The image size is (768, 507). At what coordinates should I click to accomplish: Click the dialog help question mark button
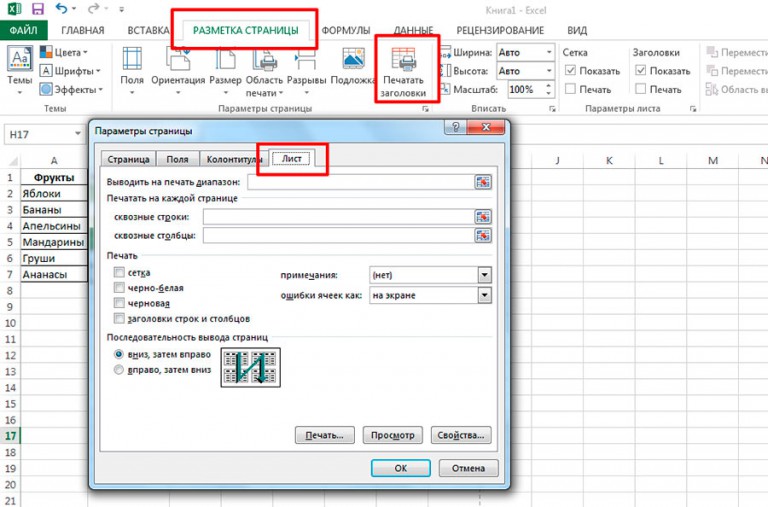[456, 127]
